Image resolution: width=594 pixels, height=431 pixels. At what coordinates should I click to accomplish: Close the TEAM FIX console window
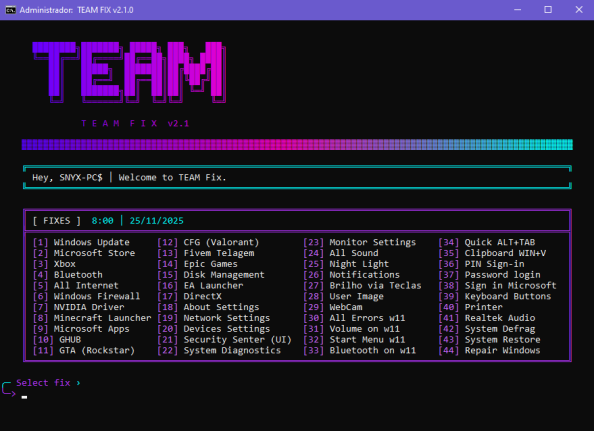coord(579,10)
